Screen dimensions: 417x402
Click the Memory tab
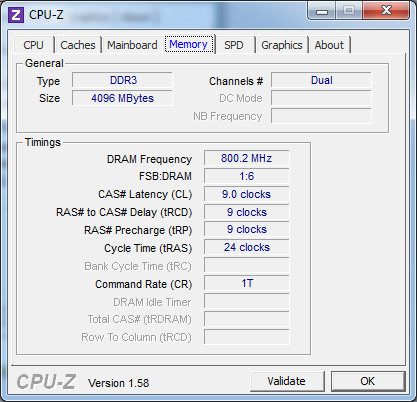click(188, 44)
